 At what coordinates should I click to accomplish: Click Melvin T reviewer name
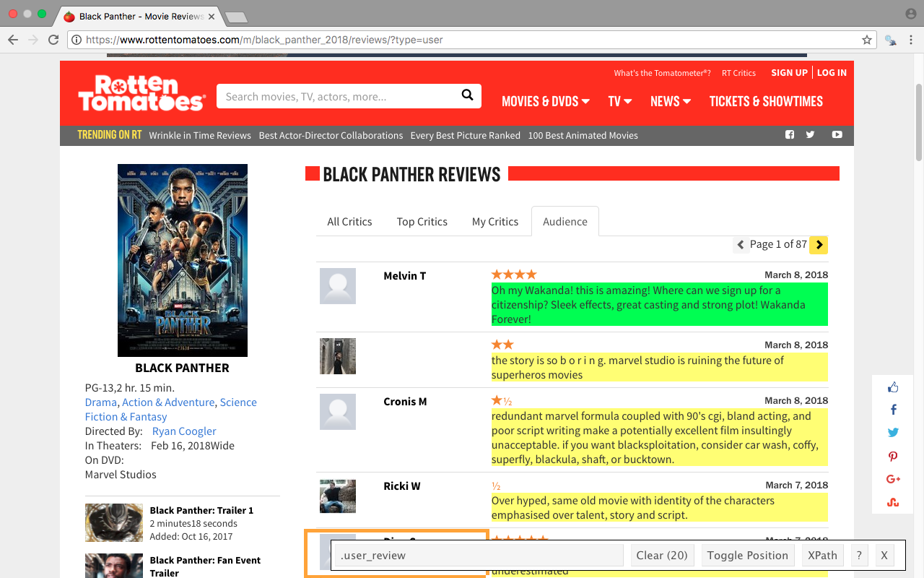405,276
